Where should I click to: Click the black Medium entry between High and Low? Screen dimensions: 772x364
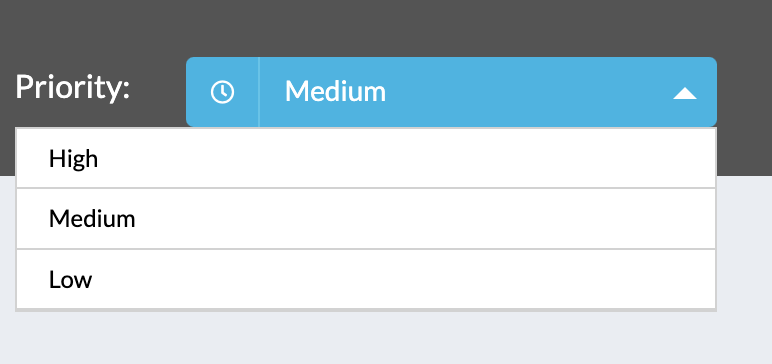pos(92,219)
